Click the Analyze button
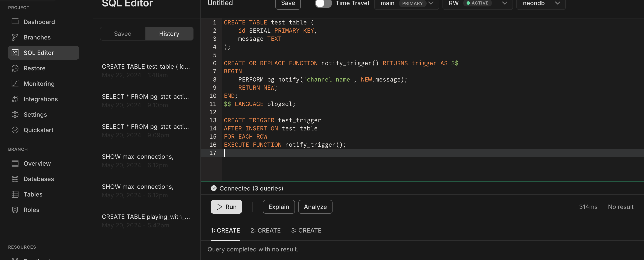The image size is (644, 260). tap(315, 207)
